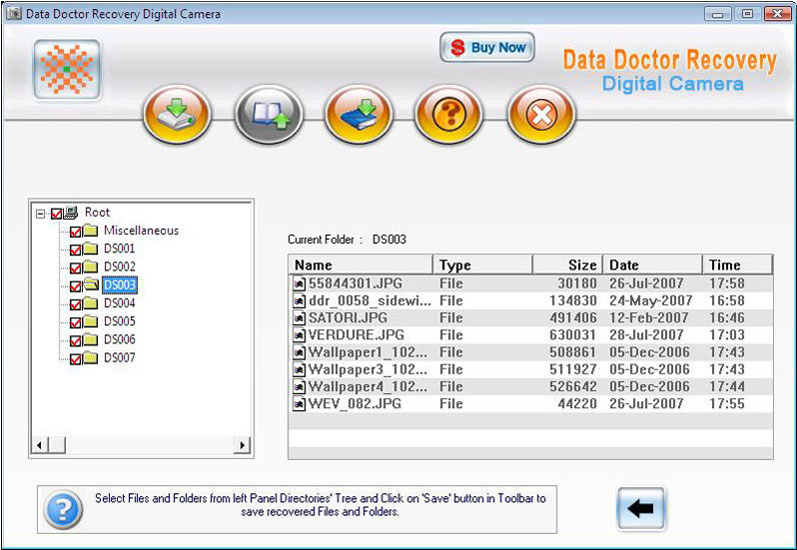This screenshot has width=797, height=550.
Task: Sort by Time column header
Action: click(738, 265)
